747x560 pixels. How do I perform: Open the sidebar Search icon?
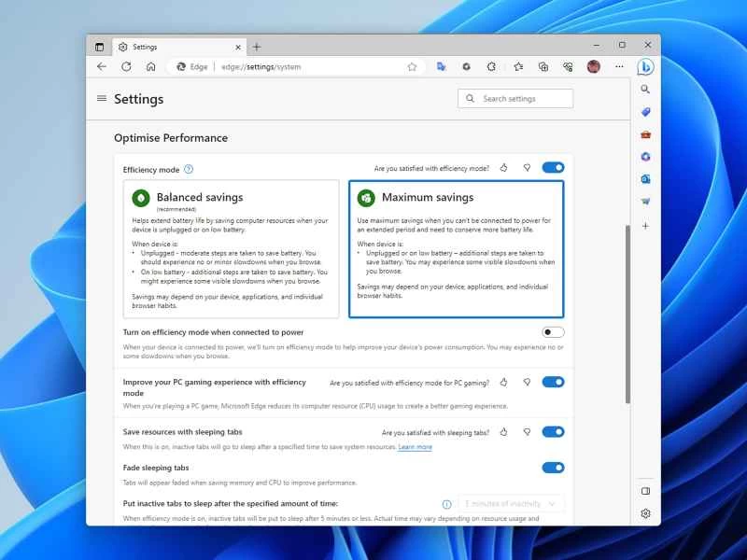[x=645, y=90]
